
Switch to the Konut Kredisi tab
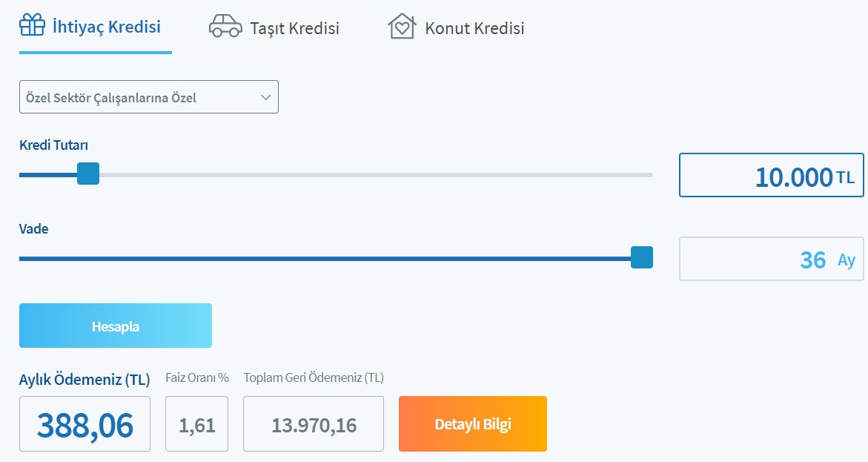tap(474, 28)
